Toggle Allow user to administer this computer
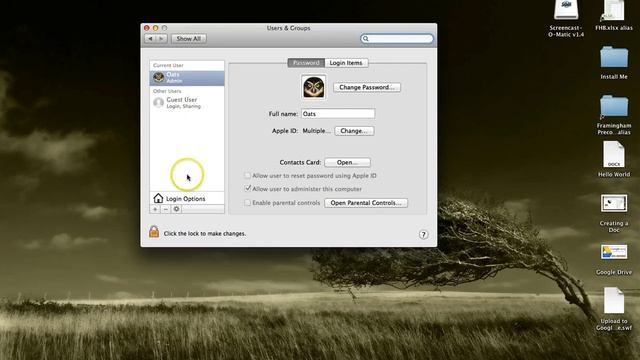Screen dimensions: 640x360 247,189
